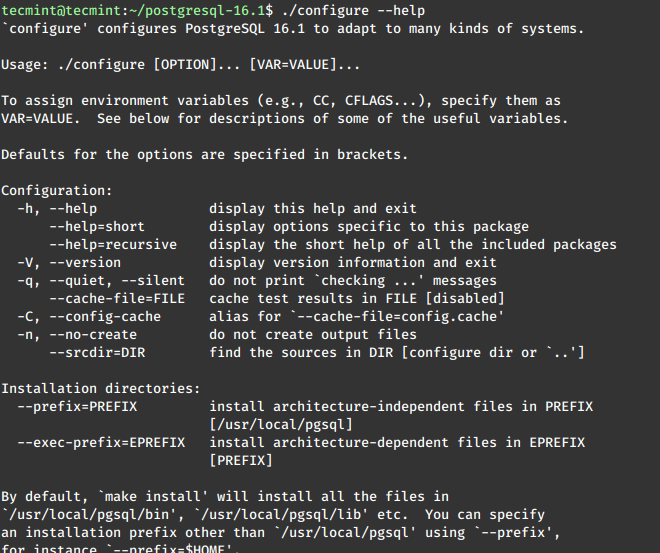Click the -n, --no-create option text
This screenshot has height=553, width=660.
(77, 335)
